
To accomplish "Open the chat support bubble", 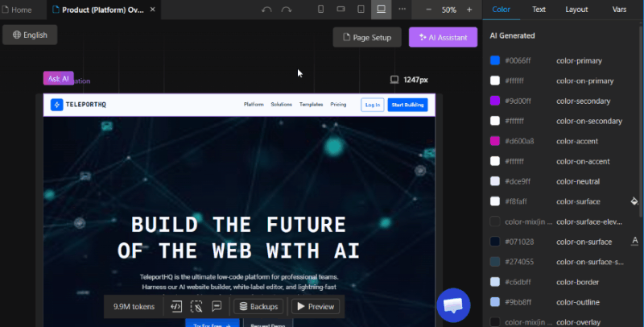I will coord(453,305).
